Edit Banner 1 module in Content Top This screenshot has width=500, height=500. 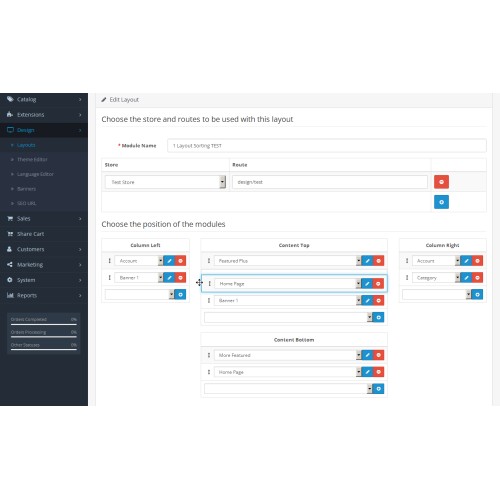(367, 300)
